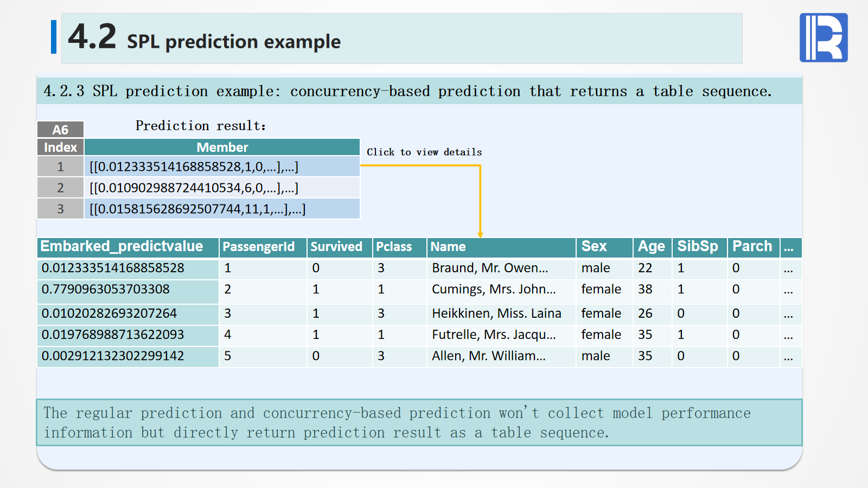
Task: Select the Braund, Mr. Owen name cell
Action: click(x=490, y=268)
